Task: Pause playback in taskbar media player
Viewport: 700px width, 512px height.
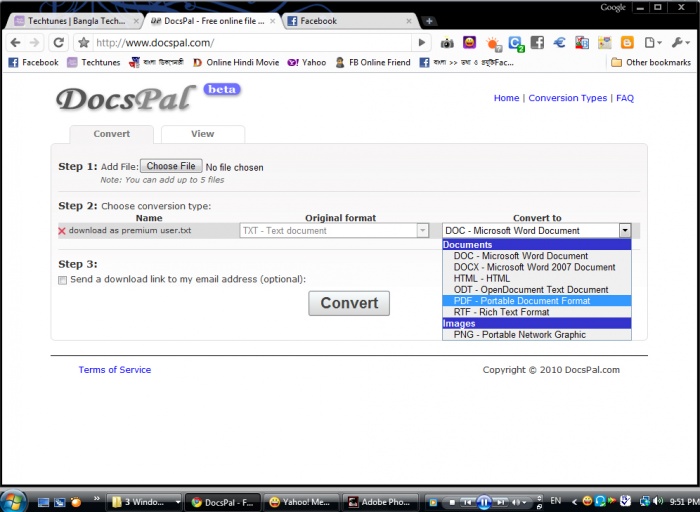Action: pyautogui.click(x=484, y=502)
